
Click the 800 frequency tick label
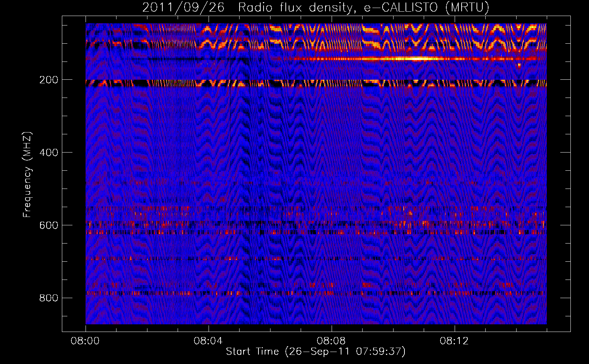(49, 298)
